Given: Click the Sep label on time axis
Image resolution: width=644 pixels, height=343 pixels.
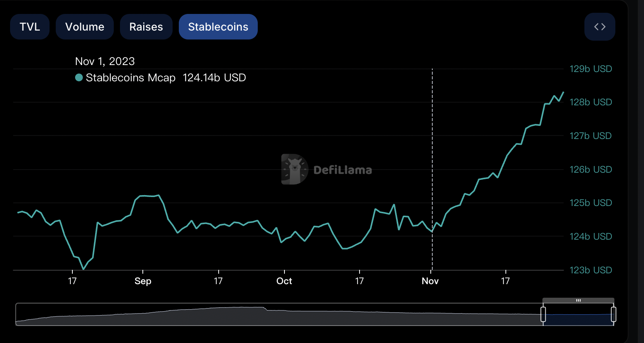Looking at the screenshot, I should tap(143, 281).
